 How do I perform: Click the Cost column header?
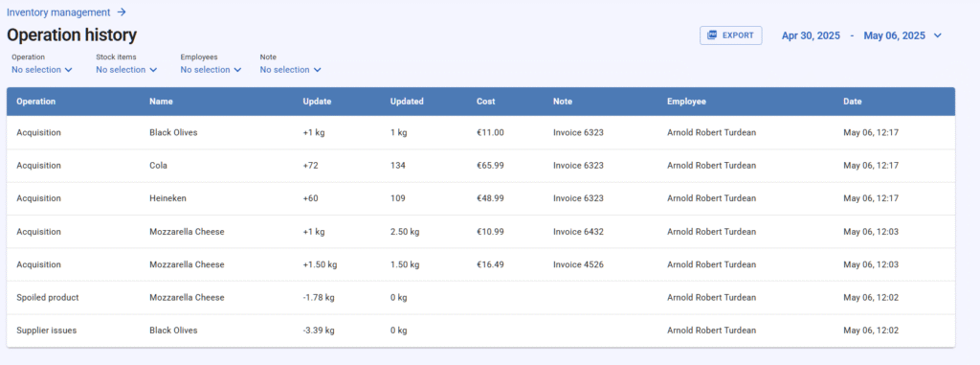point(485,102)
